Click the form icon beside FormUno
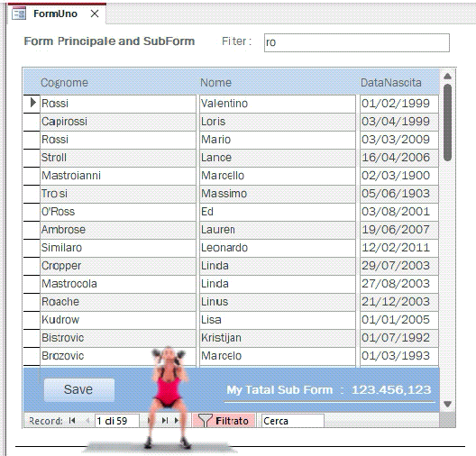The width and height of the screenshot is (476, 456). [x=19, y=14]
